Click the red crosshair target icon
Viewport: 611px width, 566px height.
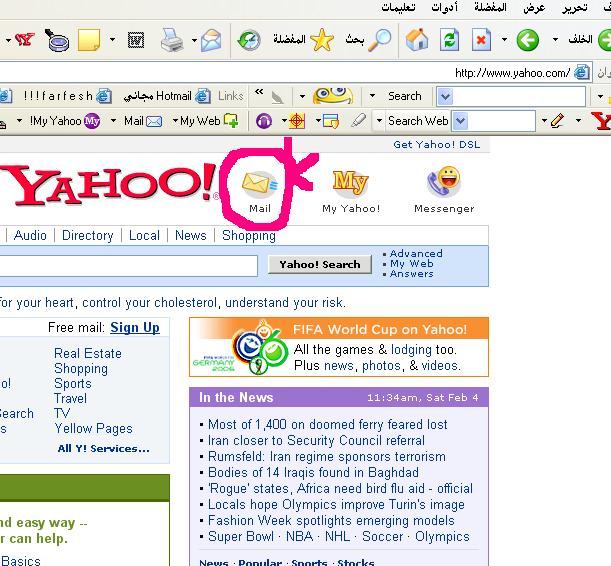(x=297, y=121)
